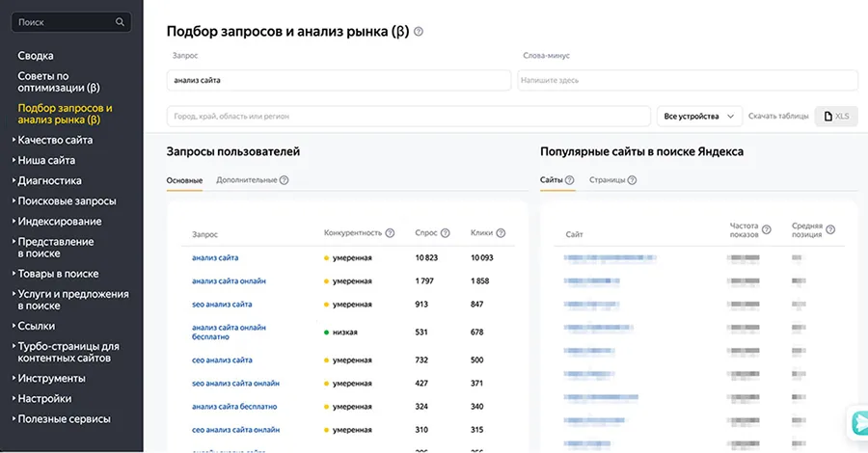Click help icon next to Клики column
Image resolution: width=868 pixels, height=453 pixels.
point(501,233)
